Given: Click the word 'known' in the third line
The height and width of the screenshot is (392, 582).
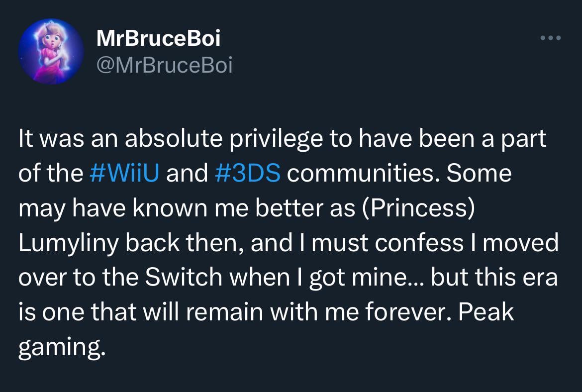Looking at the screenshot, I should tap(165, 208).
